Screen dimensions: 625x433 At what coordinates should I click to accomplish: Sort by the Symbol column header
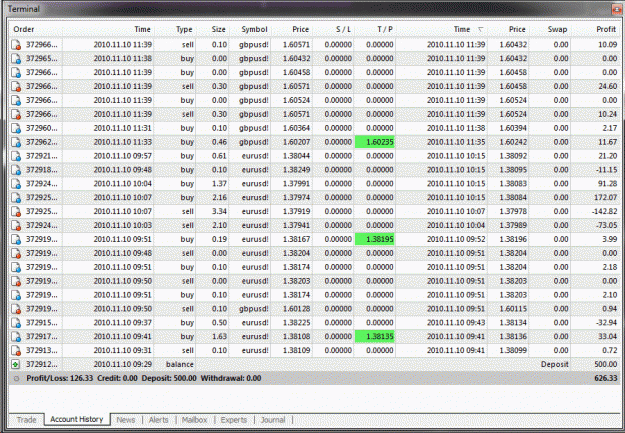click(254, 30)
